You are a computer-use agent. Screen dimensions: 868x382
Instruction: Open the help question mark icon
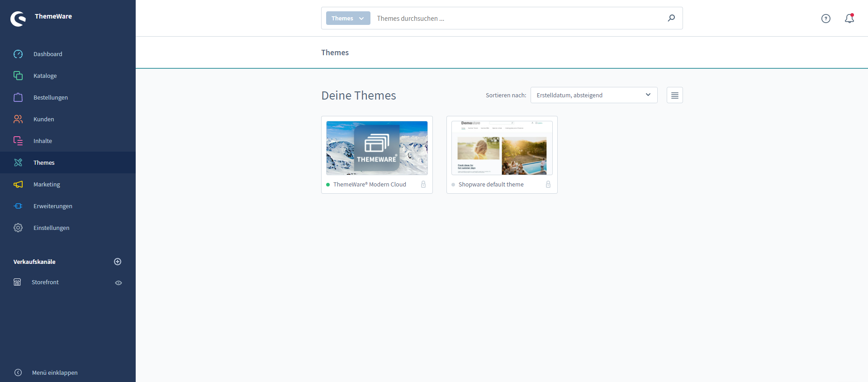tap(826, 19)
